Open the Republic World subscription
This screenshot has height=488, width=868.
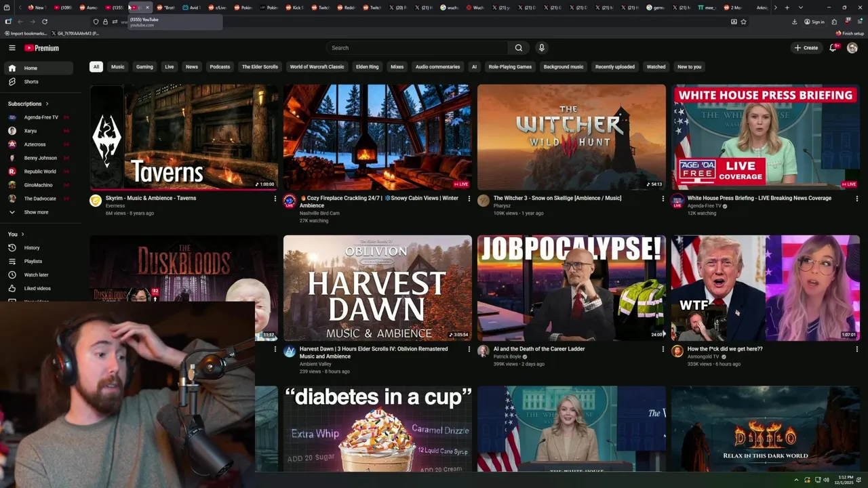pyautogui.click(x=38, y=171)
